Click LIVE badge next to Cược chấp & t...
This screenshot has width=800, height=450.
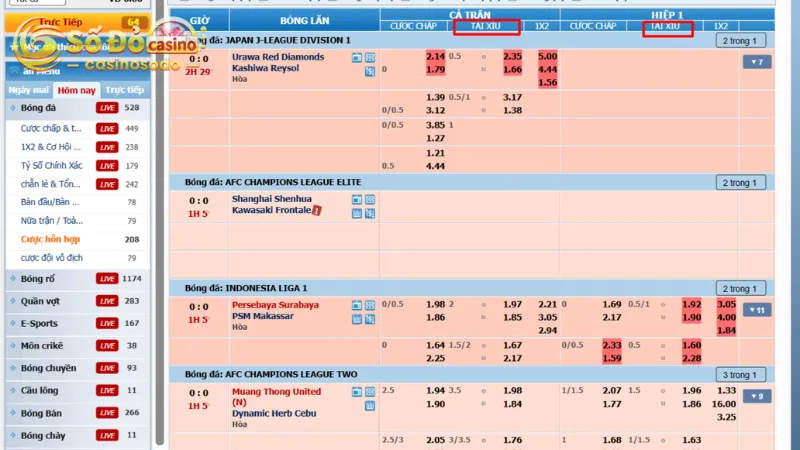pos(107,129)
